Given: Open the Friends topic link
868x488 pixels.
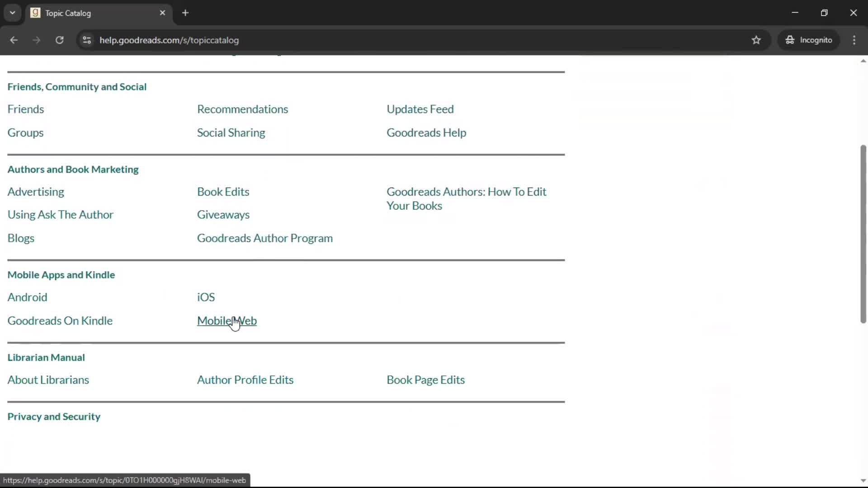Looking at the screenshot, I should pyautogui.click(x=26, y=109).
